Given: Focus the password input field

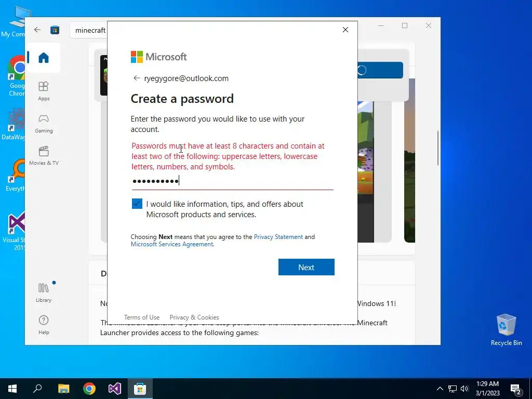Looking at the screenshot, I should [x=232, y=181].
